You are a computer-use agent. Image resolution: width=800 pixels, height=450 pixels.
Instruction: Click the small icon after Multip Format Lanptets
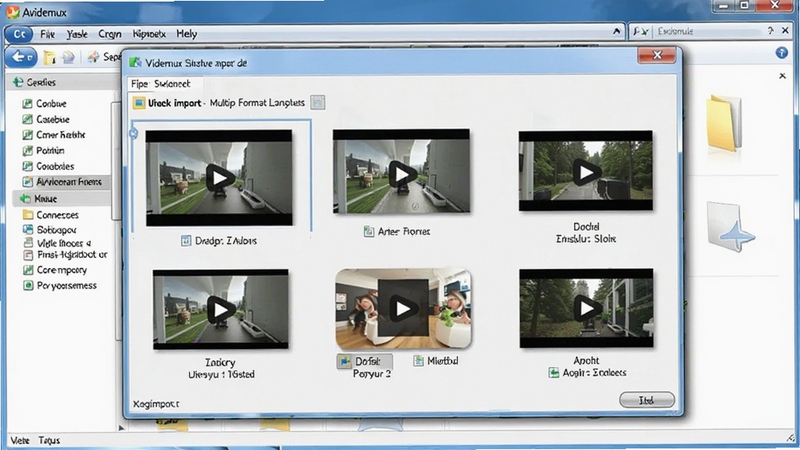point(317,103)
